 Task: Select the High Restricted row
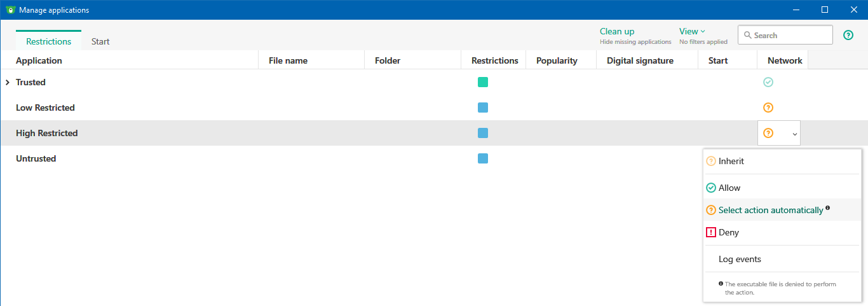click(434, 133)
